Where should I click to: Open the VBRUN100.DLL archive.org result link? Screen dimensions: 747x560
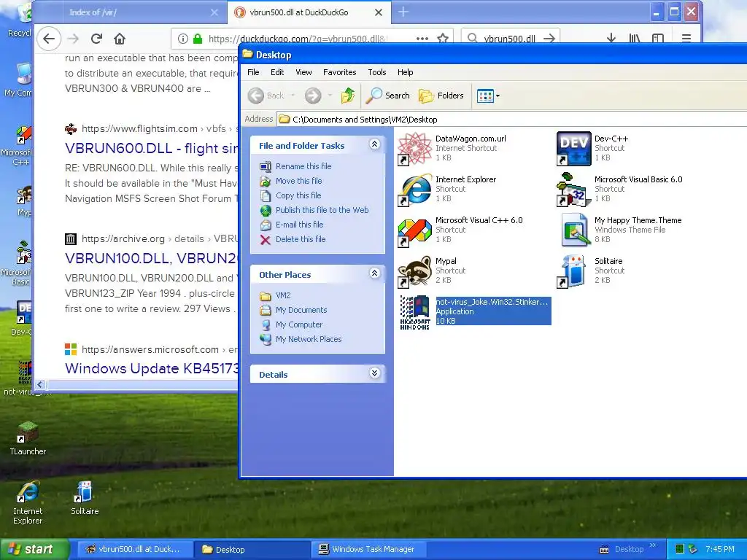[x=152, y=258]
